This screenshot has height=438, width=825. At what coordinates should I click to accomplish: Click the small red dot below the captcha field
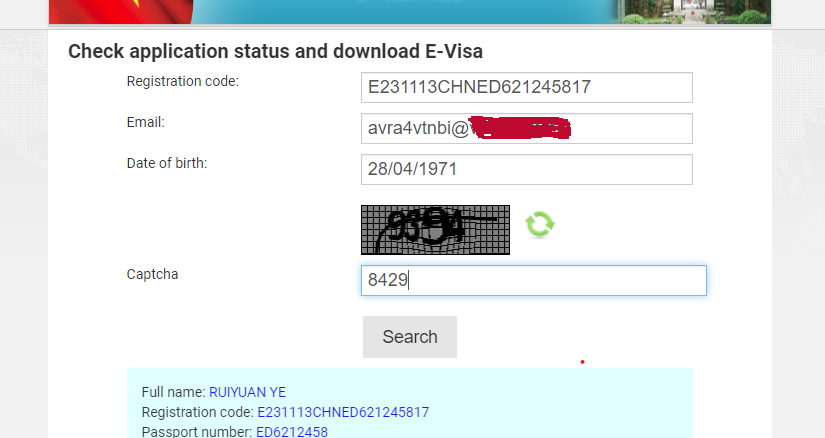(582, 362)
